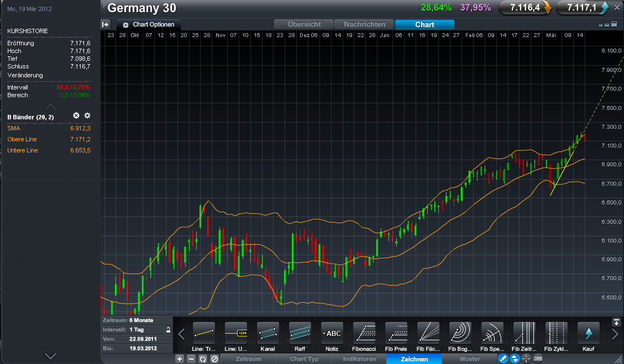Click the purple 37,95% percentage
The width and height of the screenshot is (624, 364).
click(475, 8)
